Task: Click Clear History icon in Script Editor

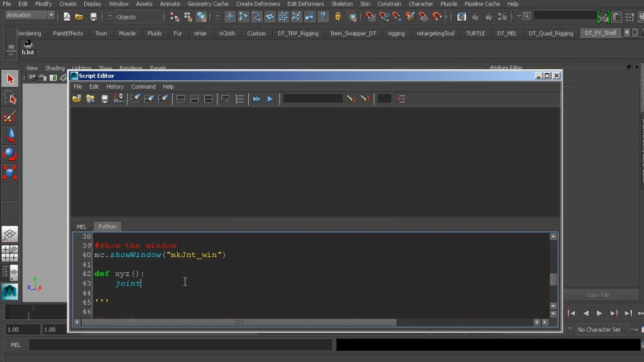Action: pyautogui.click(x=135, y=99)
